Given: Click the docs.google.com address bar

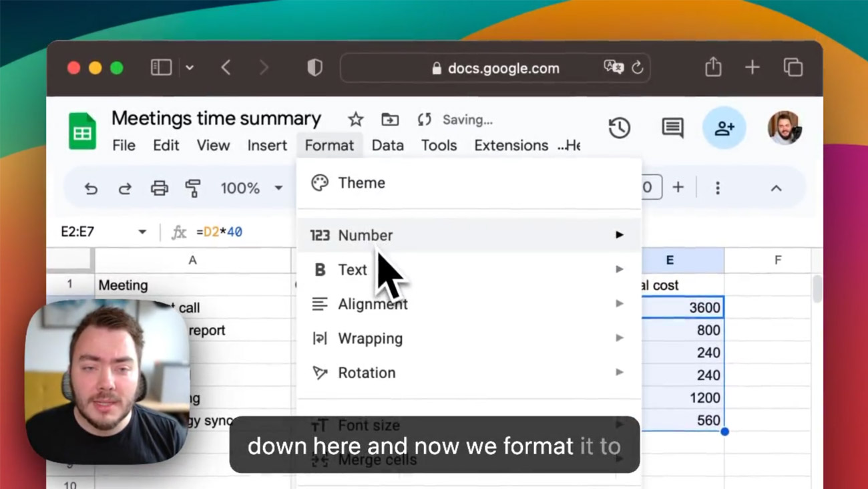Looking at the screenshot, I should click(495, 68).
